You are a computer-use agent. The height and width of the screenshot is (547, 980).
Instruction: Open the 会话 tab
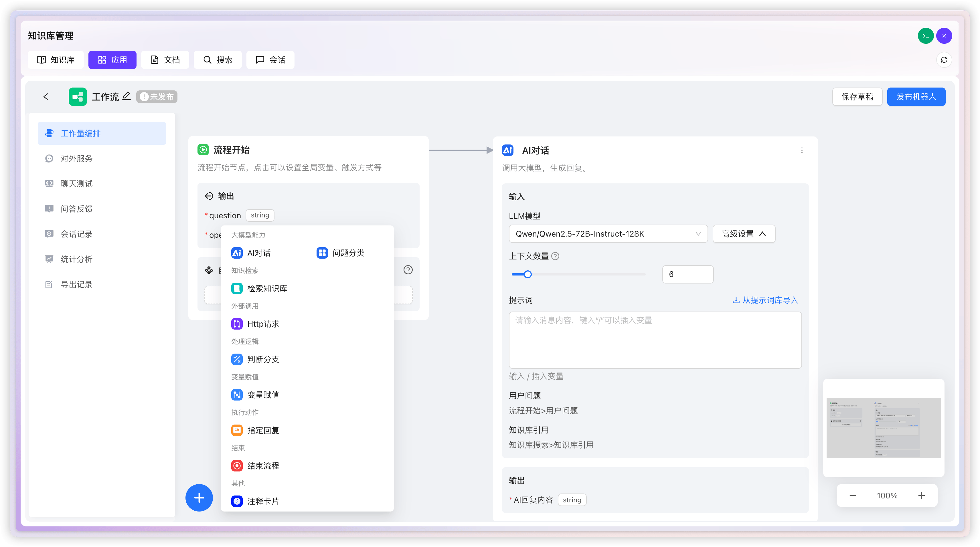click(270, 60)
